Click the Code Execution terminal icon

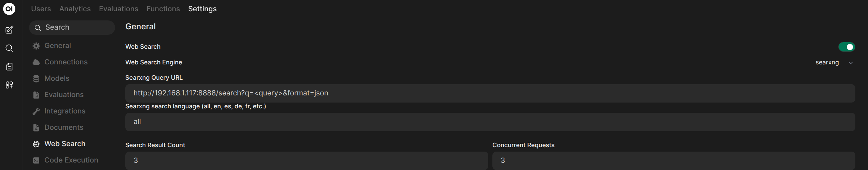pyautogui.click(x=36, y=160)
